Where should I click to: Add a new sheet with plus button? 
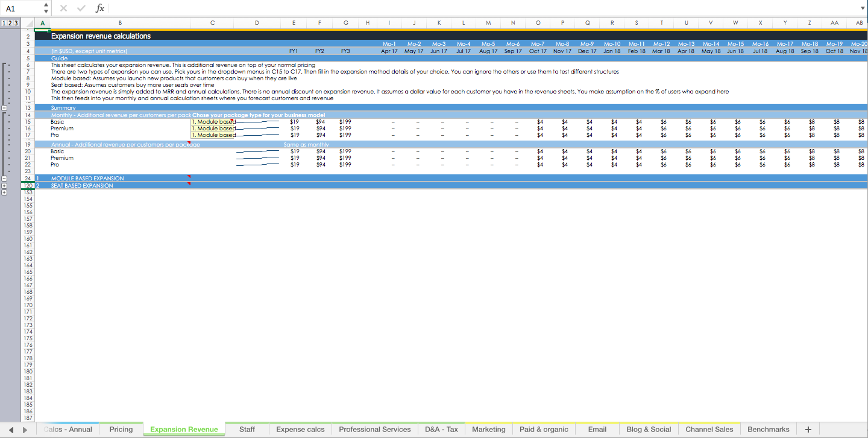coord(808,430)
